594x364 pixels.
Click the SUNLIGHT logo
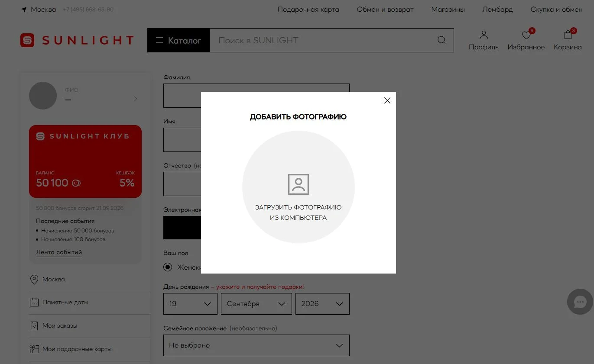point(77,40)
